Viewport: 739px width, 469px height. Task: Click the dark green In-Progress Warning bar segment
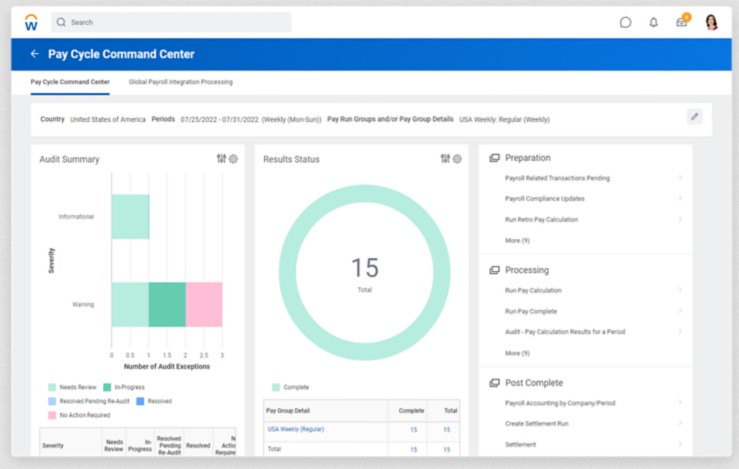(167, 304)
